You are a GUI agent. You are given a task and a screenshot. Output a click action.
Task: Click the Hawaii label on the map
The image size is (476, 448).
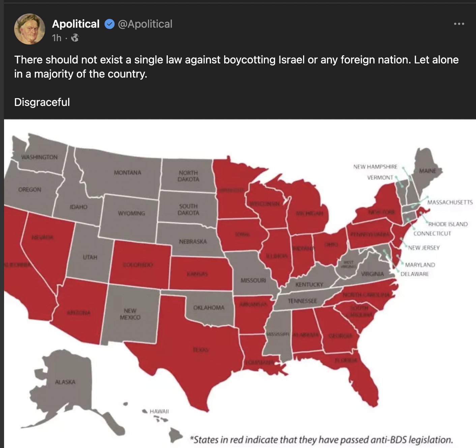(x=159, y=411)
